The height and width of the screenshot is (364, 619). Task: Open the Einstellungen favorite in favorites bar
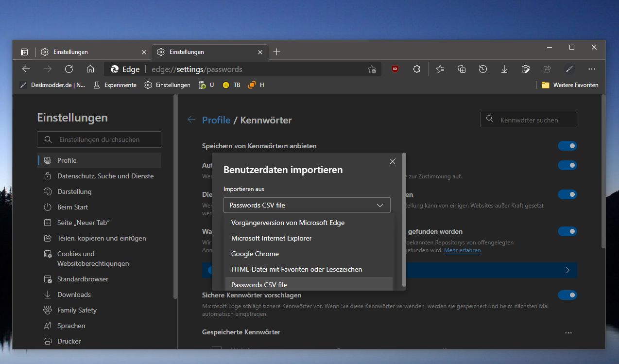click(167, 85)
